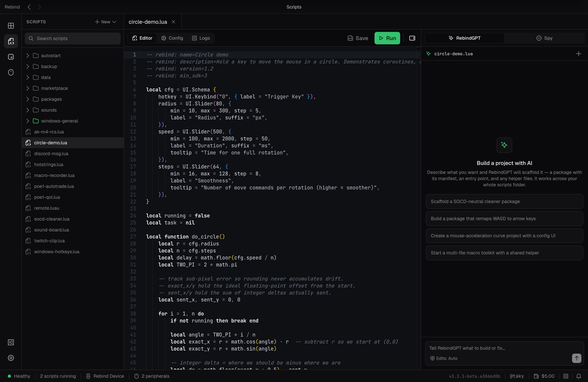
Task: Choose multi-file macro toolkit suggestion
Action: coord(504,253)
